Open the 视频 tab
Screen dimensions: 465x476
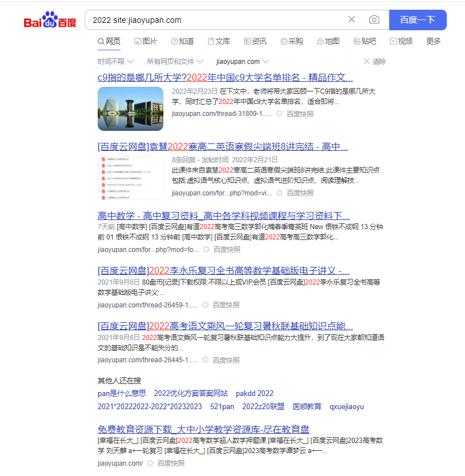pos(401,41)
